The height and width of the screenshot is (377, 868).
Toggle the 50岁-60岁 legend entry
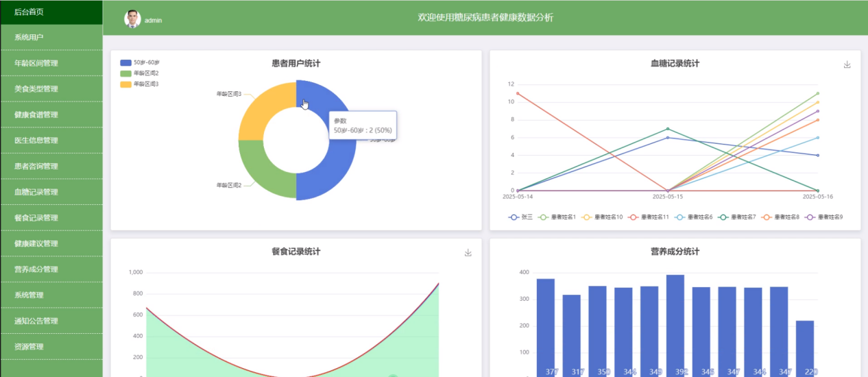point(140,62)
